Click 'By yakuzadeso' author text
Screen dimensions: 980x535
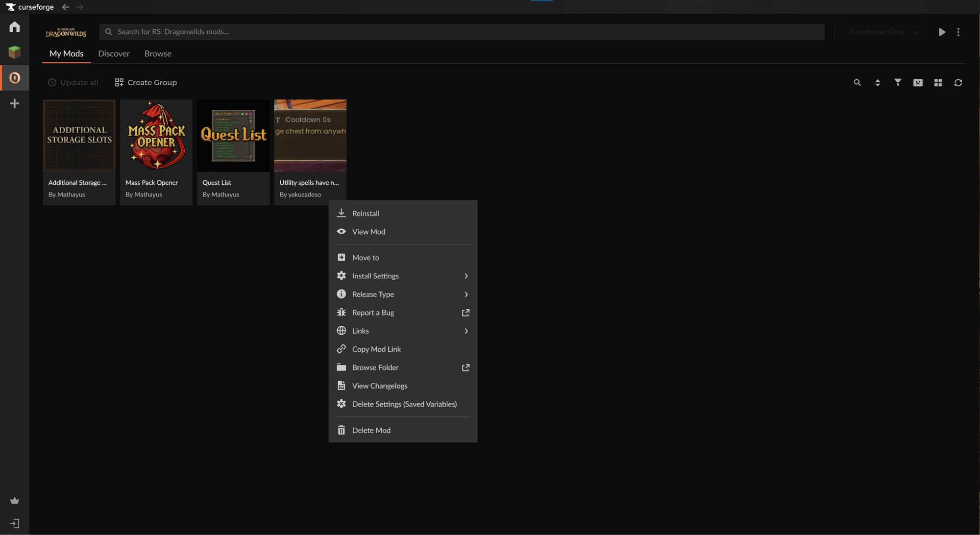300,195
